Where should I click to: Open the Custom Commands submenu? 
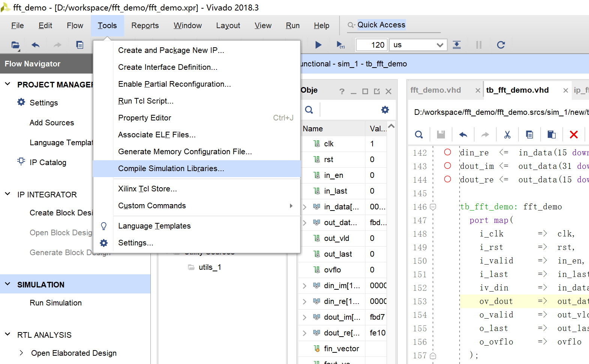point(197,206)
